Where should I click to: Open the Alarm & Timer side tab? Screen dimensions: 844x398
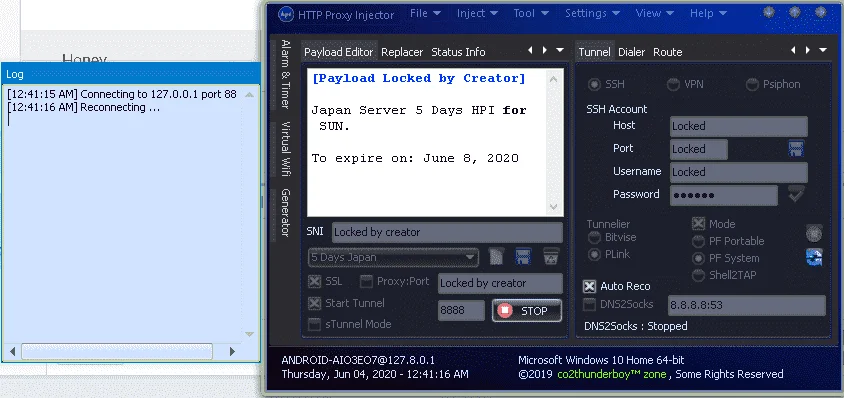click(x=286, y=74)
